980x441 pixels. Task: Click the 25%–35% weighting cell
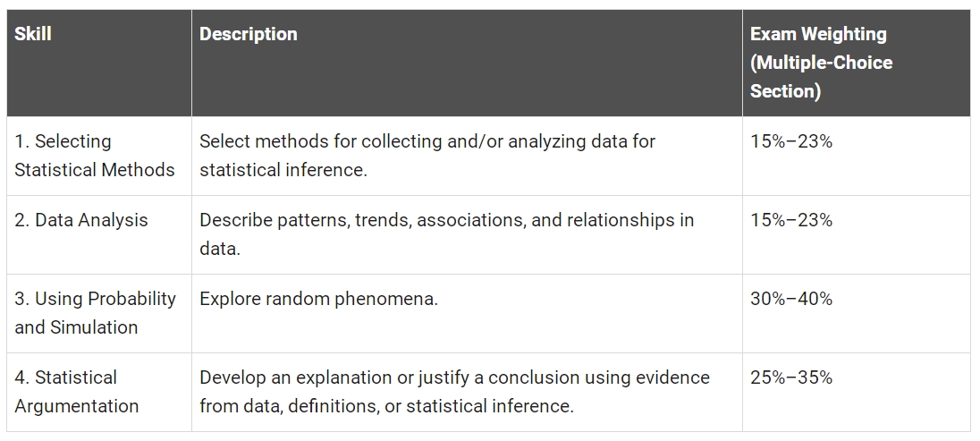[x=857, y=392]
